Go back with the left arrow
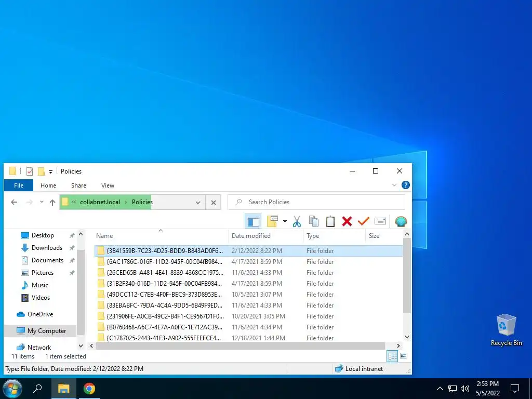The image size is (532, 399). (14, 202)
